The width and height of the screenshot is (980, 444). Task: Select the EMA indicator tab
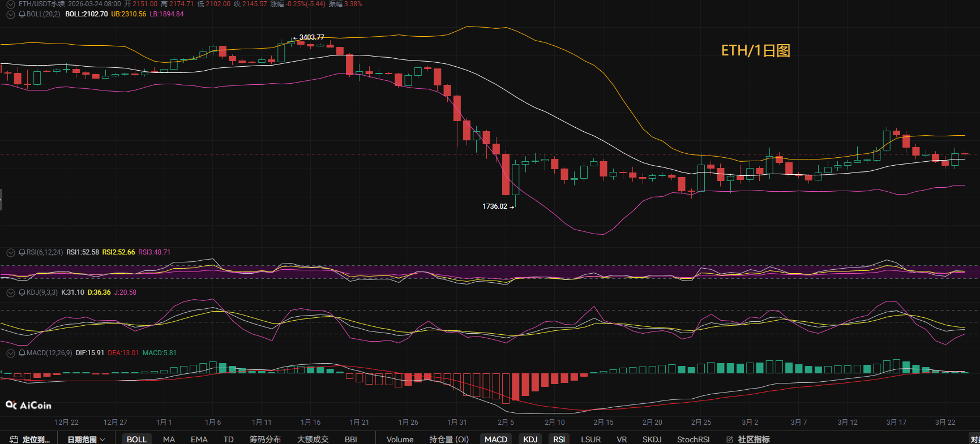pos(199,439)
